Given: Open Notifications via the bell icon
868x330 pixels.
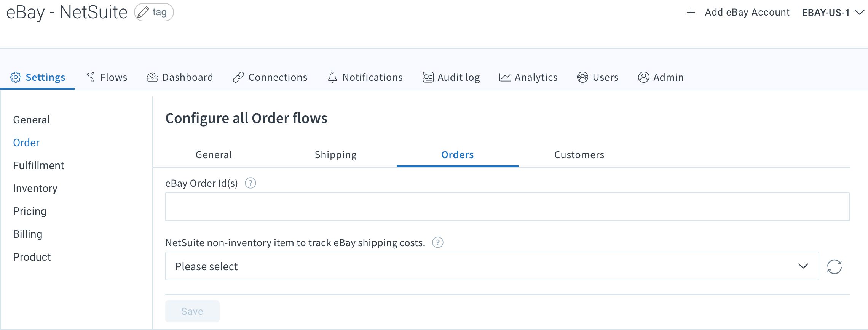Looking at the screenshot, I should [332, 77].
